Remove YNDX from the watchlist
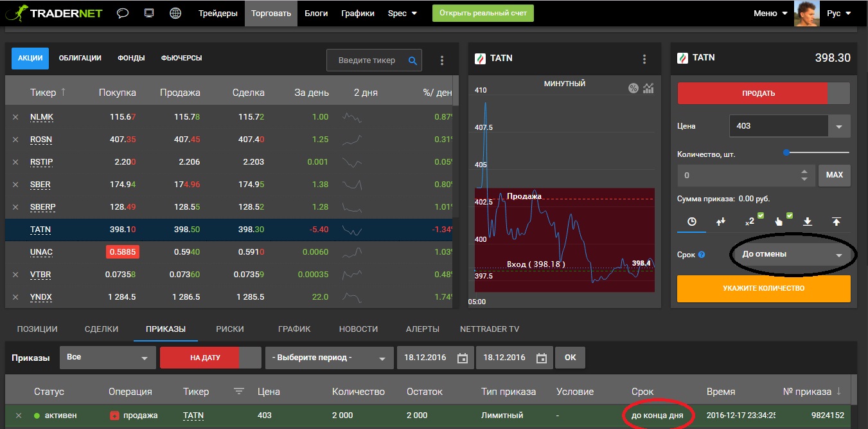868x429 pixels. click(15, 297)
